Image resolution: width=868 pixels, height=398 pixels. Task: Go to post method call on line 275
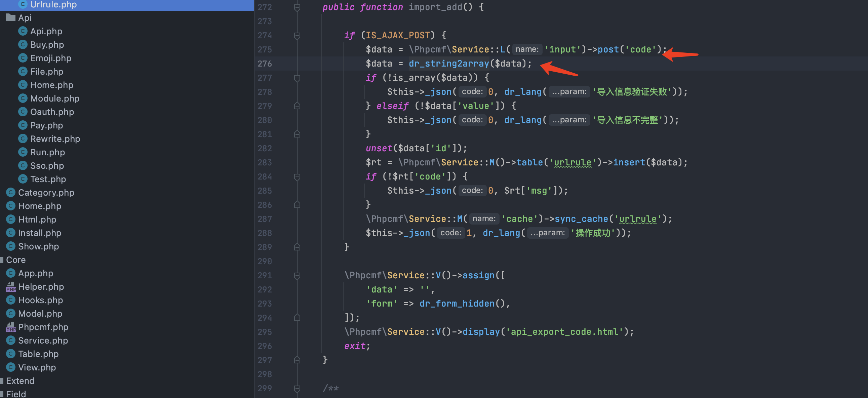point(608,49)
